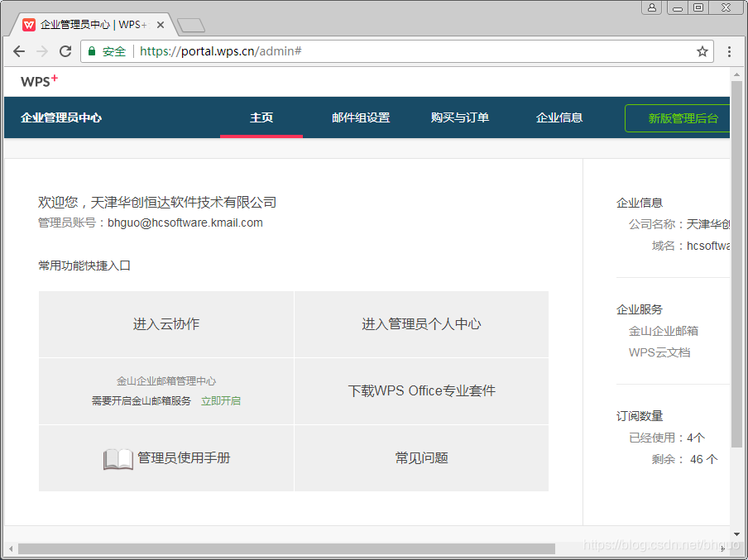Bookmark this page with the star icon
The width and height of the screenshot is (748, 560).
(x=702, y=51)
